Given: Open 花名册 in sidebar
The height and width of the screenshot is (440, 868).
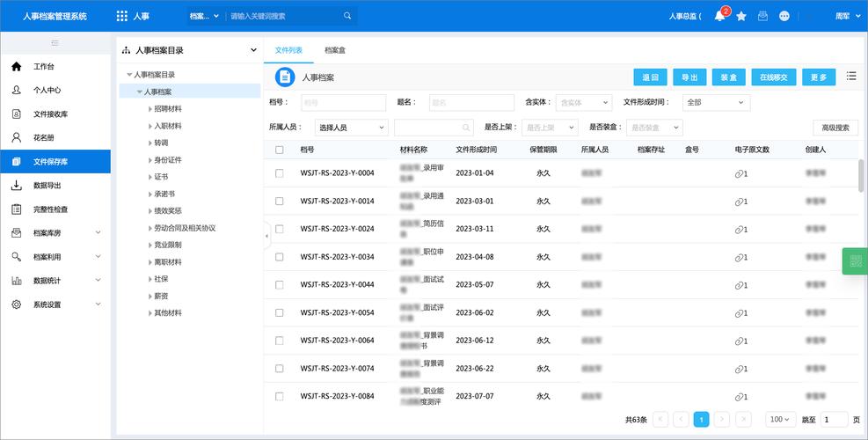Looking at the screenshot, I should (x=55, y=137).
